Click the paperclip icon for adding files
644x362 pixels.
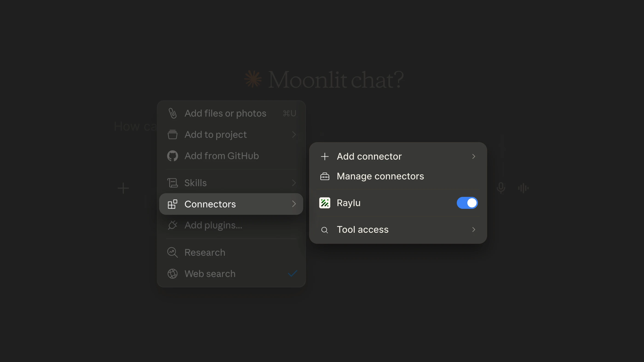coord(172,113)
